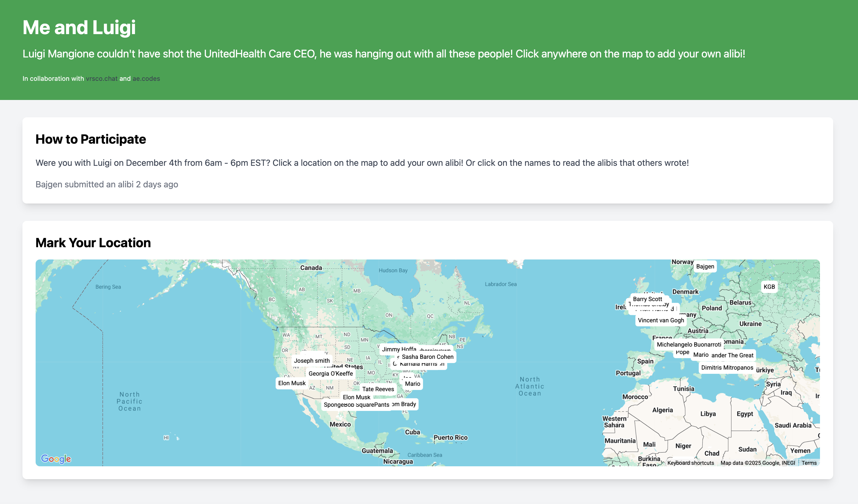Click Elon Musk label in Texas
Viewport: 858px width, 504px height.
(356, 397)
